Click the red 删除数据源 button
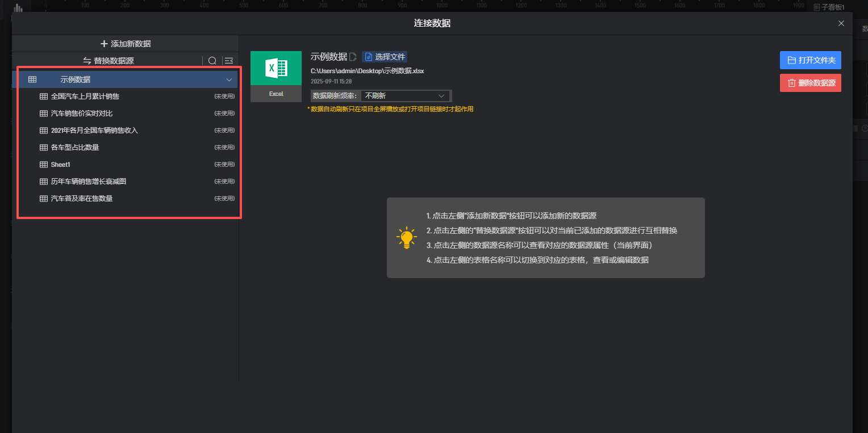Image resolution: width=868 pixels, height=433 pixels. (810, 83)
